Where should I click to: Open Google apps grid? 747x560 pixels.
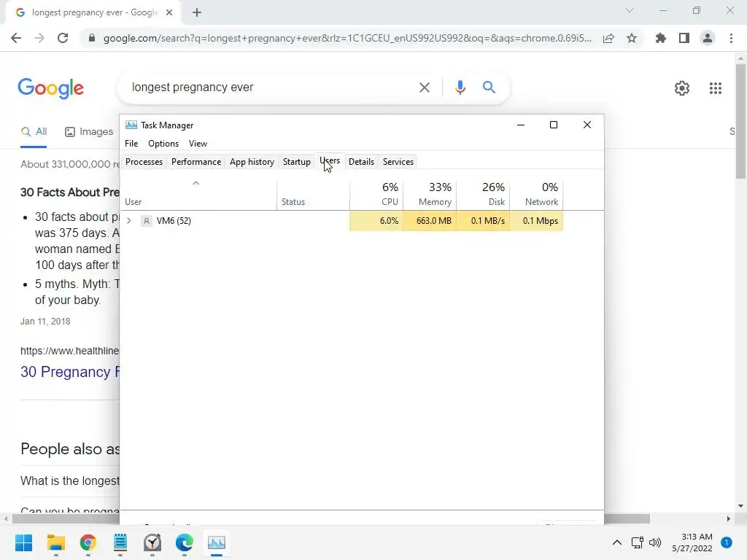tap(716, 88)
